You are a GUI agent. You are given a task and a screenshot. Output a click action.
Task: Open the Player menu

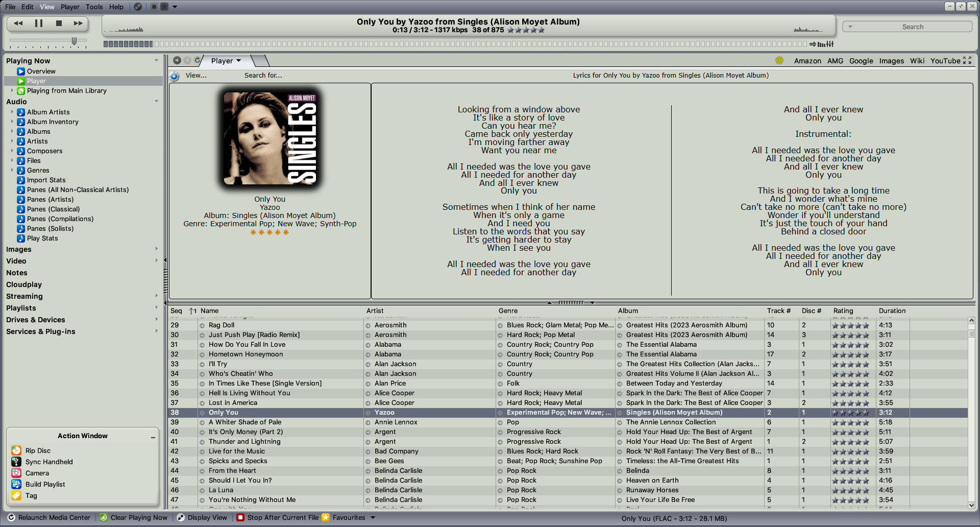click(x=70, y=7)
